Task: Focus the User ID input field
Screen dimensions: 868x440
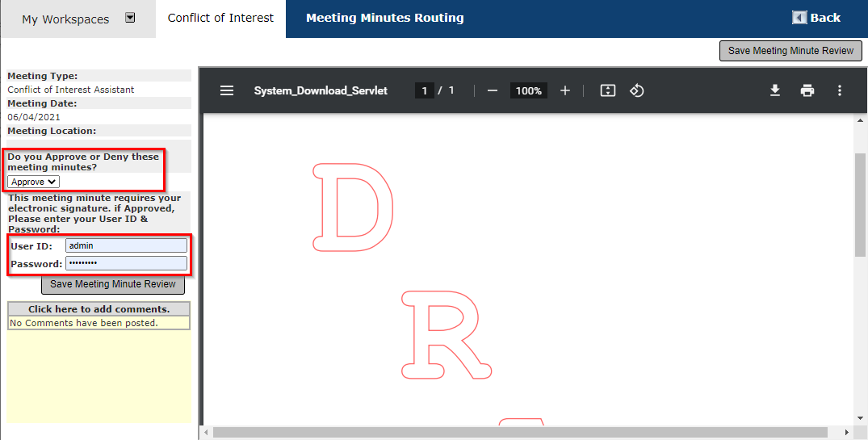Action: (126, 245)
